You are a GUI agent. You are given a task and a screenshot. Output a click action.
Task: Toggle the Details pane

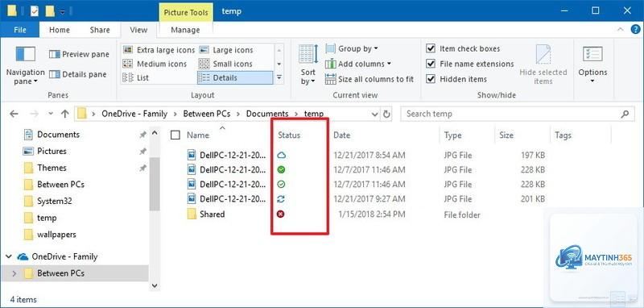(x=77, y=74)
